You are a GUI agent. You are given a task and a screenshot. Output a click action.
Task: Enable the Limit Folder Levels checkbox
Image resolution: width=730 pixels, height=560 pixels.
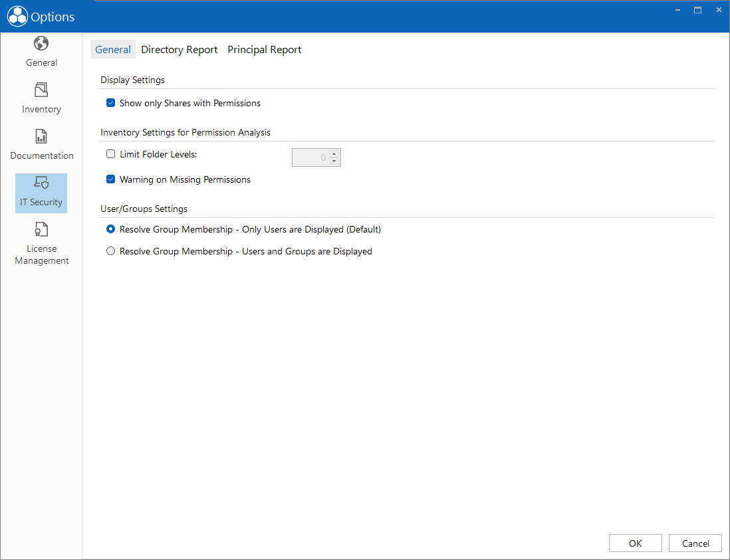pos(111,154)
